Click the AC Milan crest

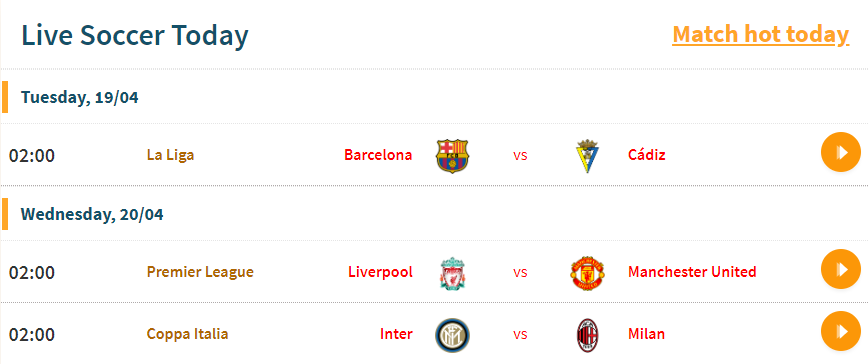(587, 335)
